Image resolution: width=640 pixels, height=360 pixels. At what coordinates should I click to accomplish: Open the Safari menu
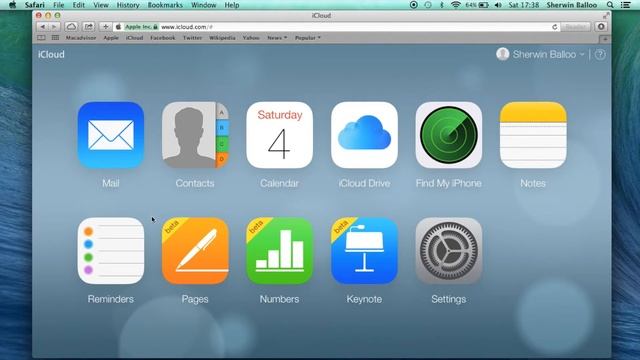pyautogui.click(x=35, y=5)
